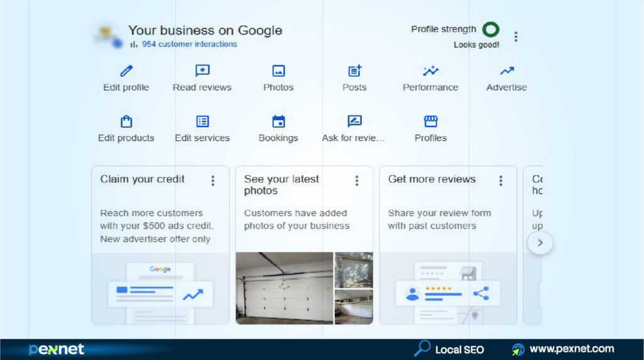Click the globe icon beside www.pexnet.com
Image resolution: width=644 pixels, height=360 pixels.
518,349
